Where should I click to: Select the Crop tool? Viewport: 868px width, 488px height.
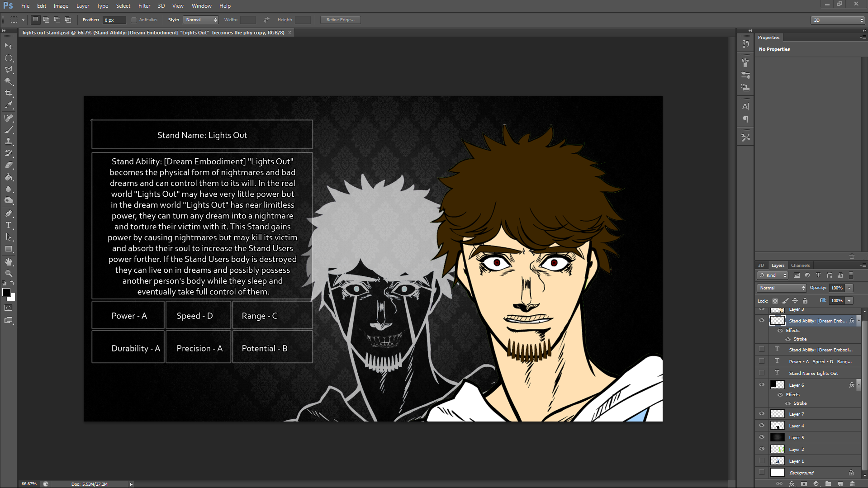tap(9, 93)
